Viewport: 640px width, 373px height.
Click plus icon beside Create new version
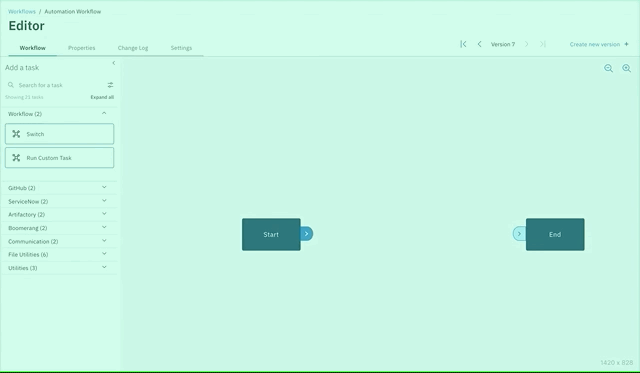coord(627,44)
